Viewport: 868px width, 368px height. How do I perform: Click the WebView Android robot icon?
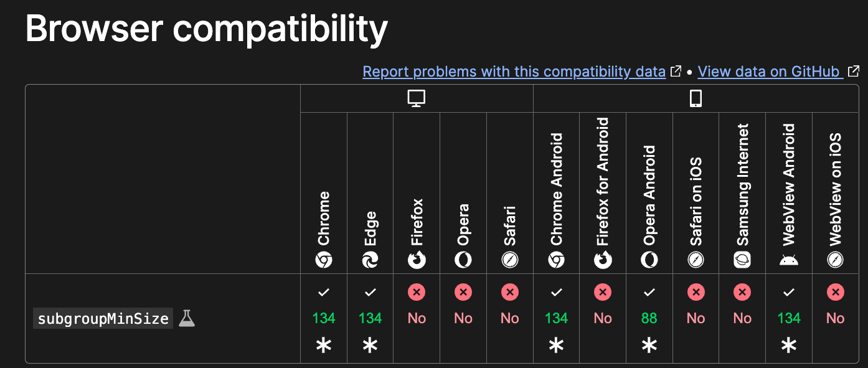[x=789, y=260]
